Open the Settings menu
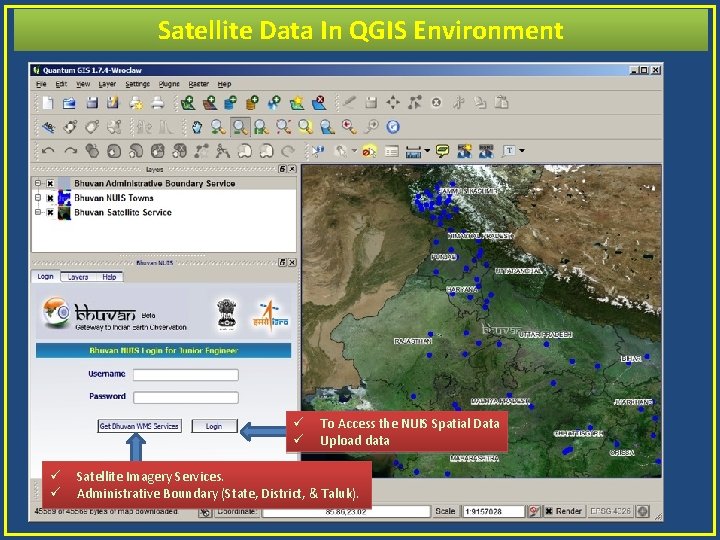The height and width of the screenshot is (540, 720). click(138, 84)
